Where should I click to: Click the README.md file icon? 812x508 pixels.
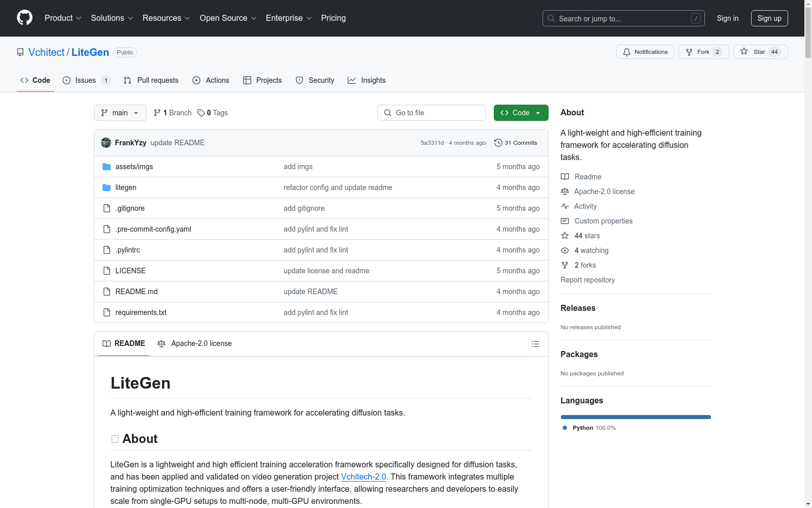107,292
